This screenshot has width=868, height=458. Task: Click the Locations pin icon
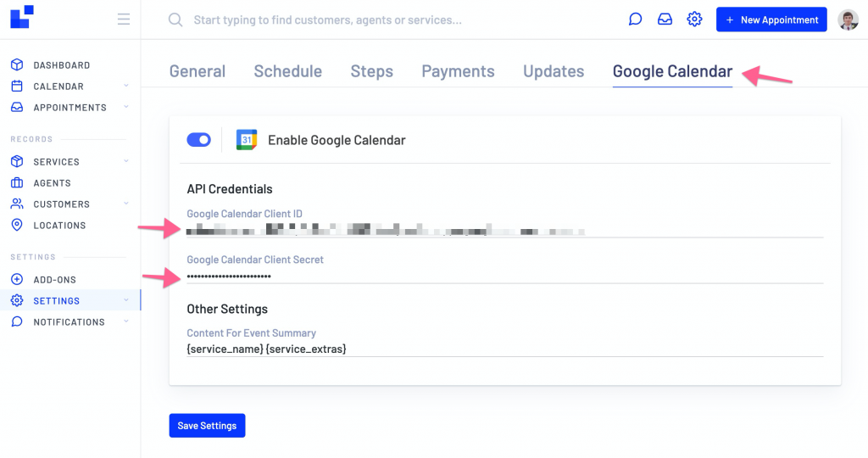point(17,225)
